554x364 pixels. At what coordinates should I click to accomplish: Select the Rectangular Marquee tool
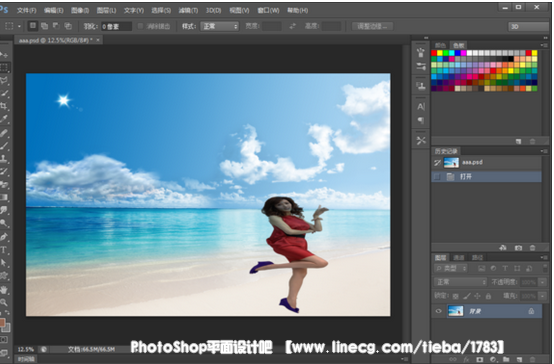pos(4,67)
